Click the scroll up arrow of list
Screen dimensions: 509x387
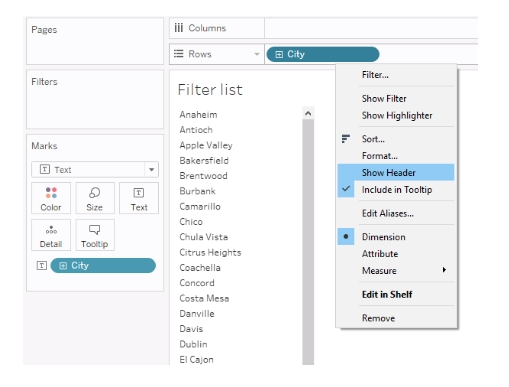coord(308,114)
